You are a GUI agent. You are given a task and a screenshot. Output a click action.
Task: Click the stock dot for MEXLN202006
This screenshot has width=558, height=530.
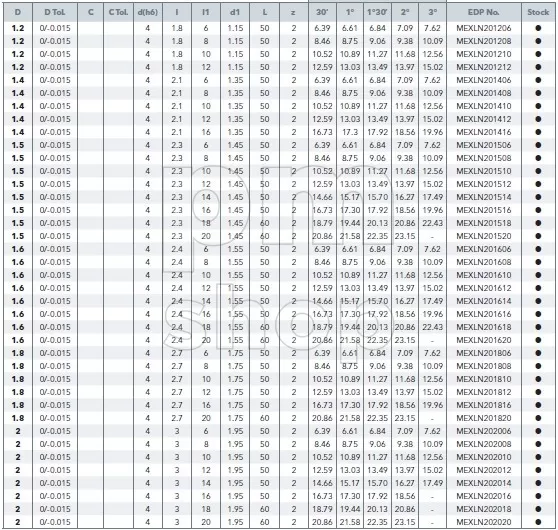point(538,431)
